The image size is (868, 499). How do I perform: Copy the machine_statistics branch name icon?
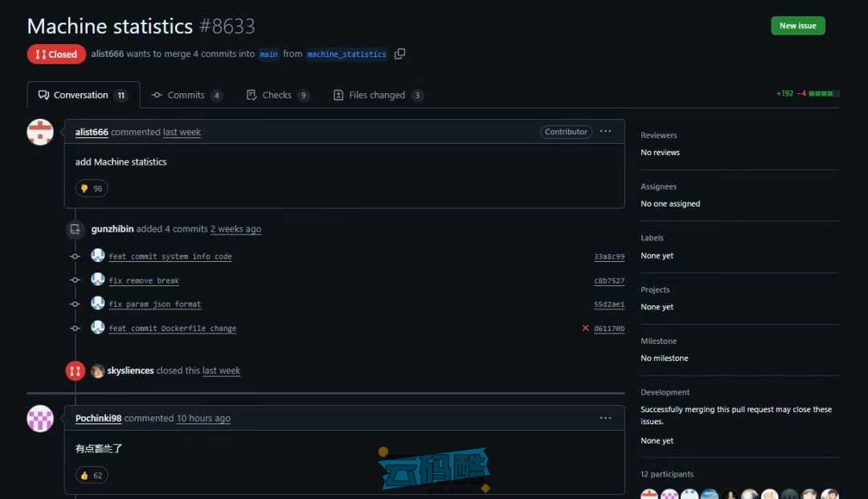tap(399, 54)
